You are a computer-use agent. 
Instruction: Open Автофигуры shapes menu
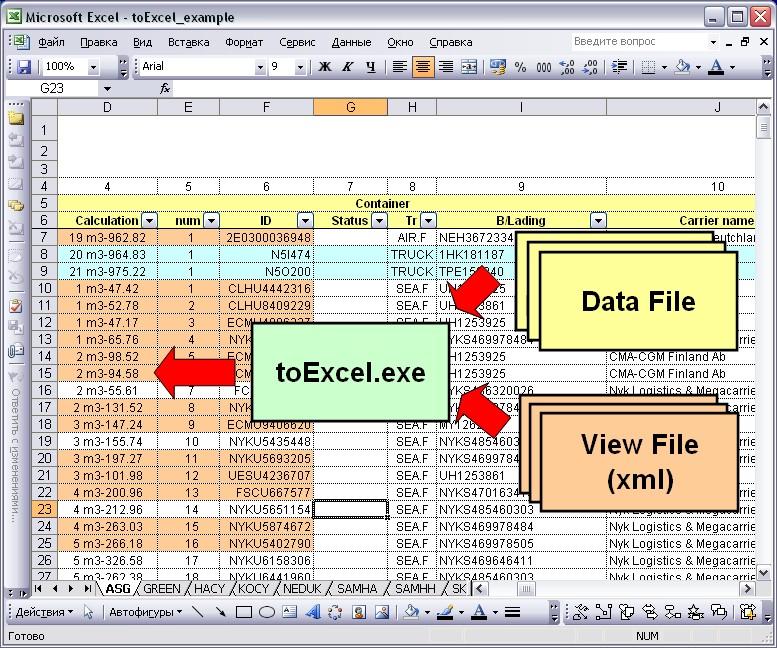(145, 612)
